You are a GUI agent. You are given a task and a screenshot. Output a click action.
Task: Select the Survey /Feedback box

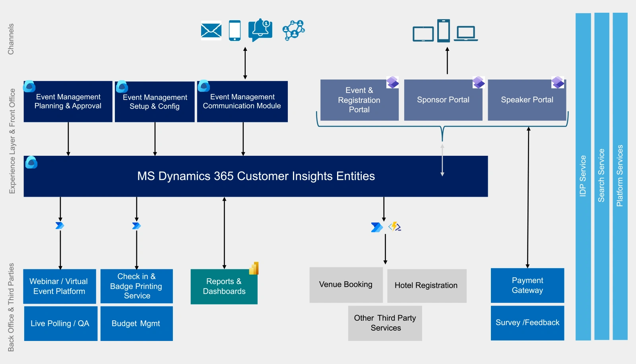pos(527,323)
